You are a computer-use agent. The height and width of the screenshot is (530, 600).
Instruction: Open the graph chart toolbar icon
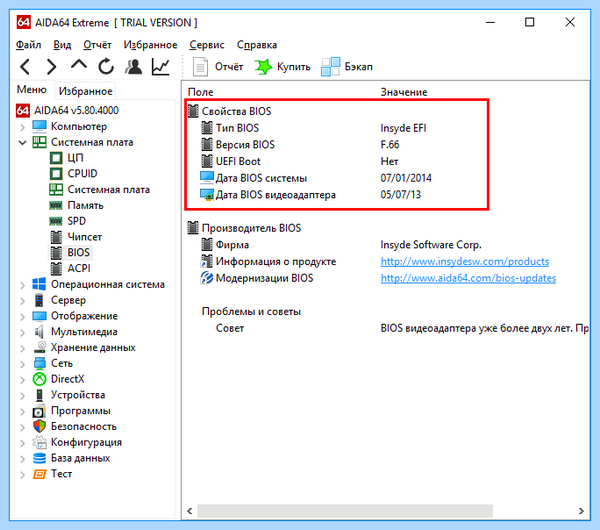[161, 67]
